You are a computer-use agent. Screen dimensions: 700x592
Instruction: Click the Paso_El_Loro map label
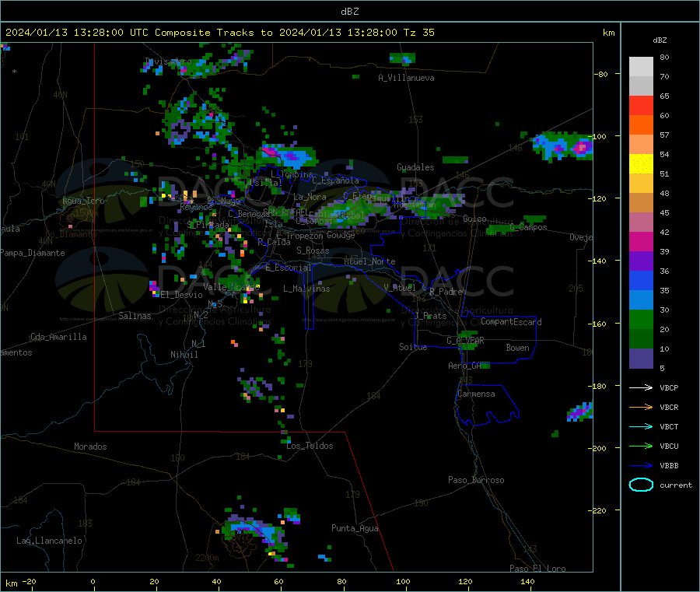[x=538, y=569]
